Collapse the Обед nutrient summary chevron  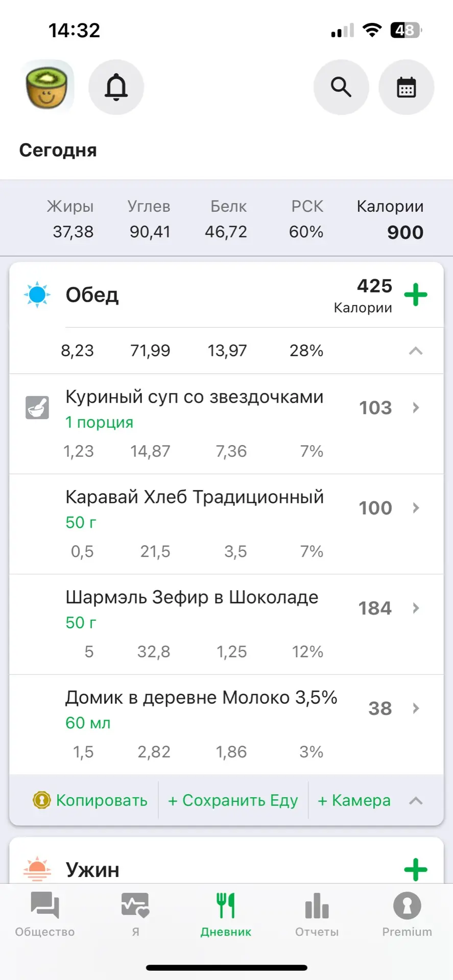click(x=416, y=351)
